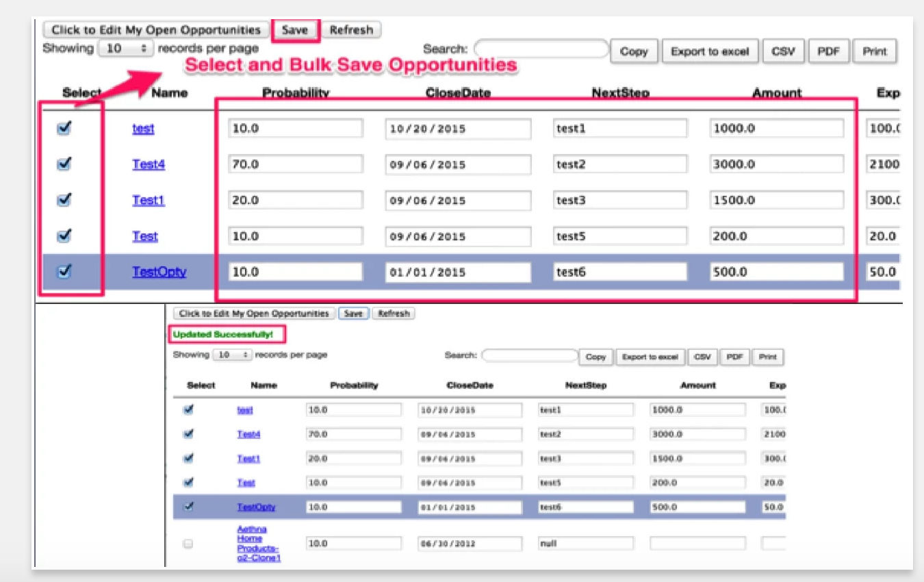The width and height of the screenshot is (924, 582).
Task: Sort by NextStep column header, upper view
Action: tap(620, 93)
